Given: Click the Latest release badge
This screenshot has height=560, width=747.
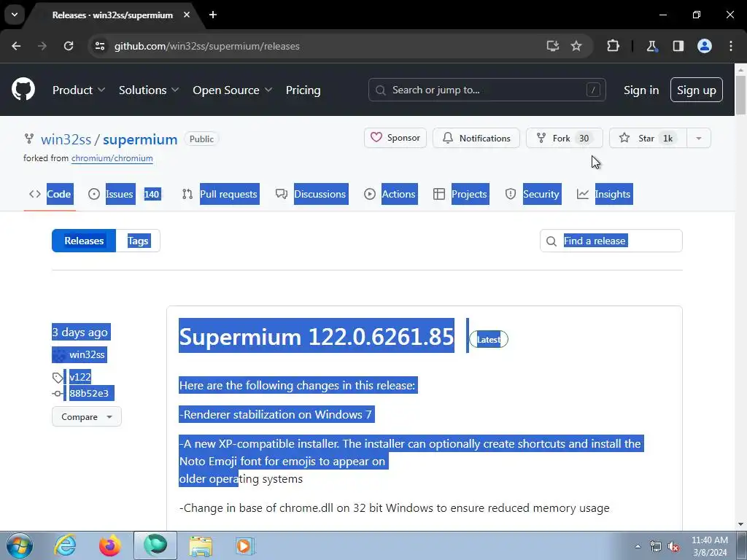Looking at the screenshot, I should coord(489,340).
